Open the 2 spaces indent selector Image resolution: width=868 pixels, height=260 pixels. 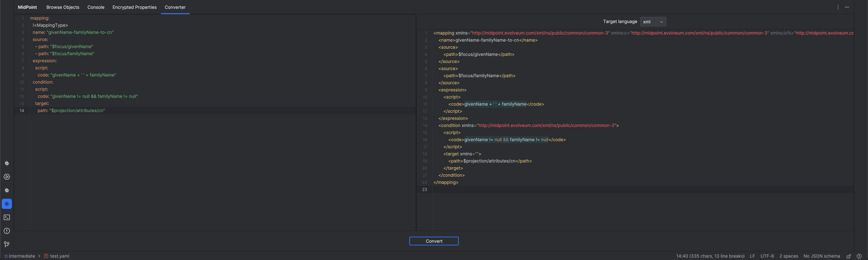pyautogui.click(x=788, y=256)
